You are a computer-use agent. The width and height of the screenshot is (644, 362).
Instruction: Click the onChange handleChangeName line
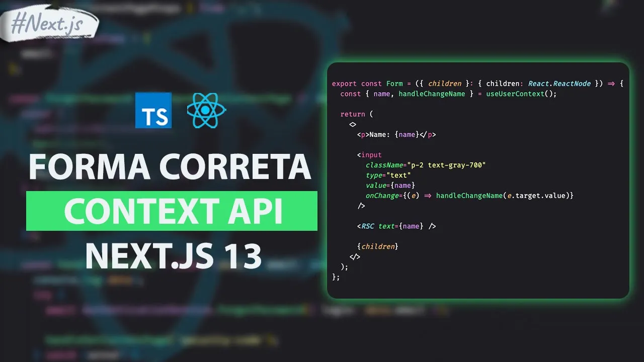(x=469, y=195)
